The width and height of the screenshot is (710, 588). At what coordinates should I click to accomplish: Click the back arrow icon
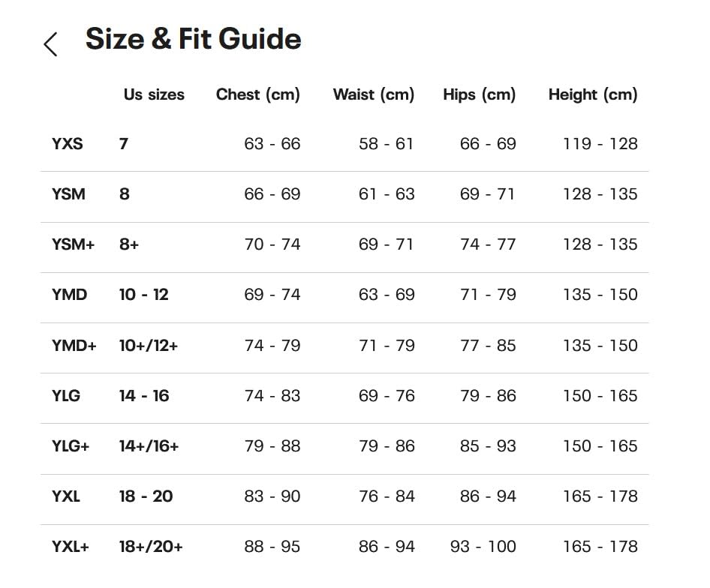point(50,44)
